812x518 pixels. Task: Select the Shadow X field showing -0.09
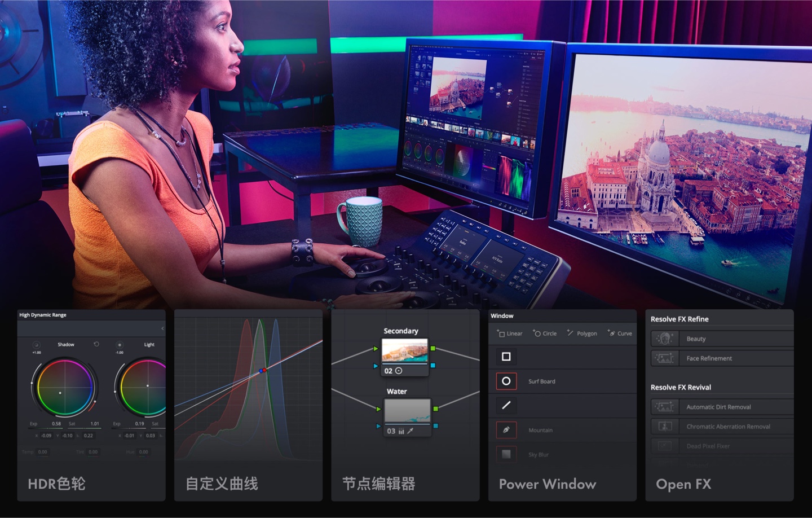[46, 436]
